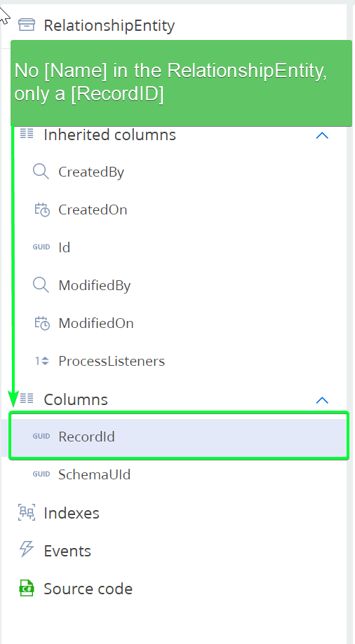This screenshot has width=355, height=644.
Task: Click the RelationshipEntity object icon
Action: (x=27, y=25)
